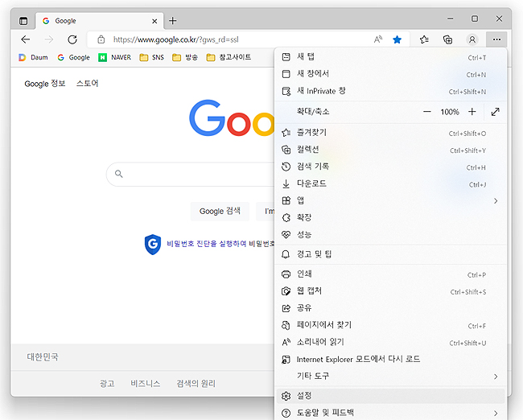Select 새 InPrivate 창 menu item
The height and width of the screenshot is (420, 523).
(x=389, y=91)
